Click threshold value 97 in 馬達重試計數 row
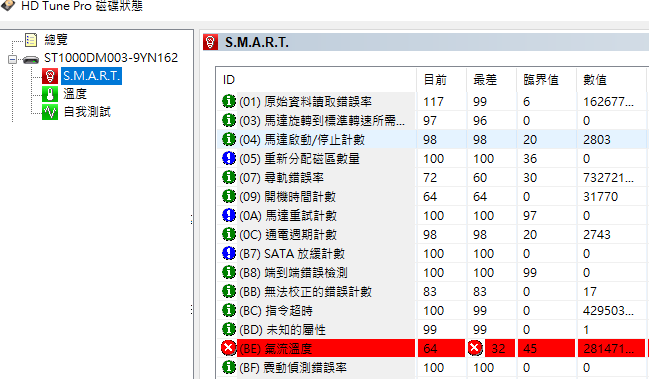This screenshot has width=649, height=379. [530, 216]
